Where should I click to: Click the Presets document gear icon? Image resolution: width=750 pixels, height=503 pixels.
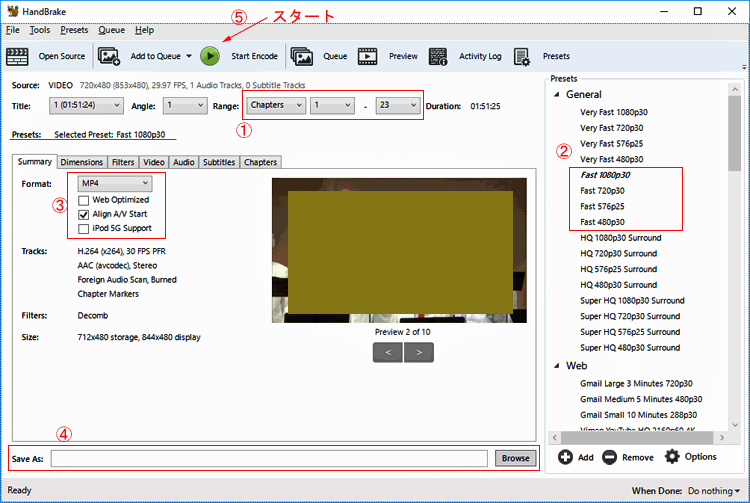pos(522,56)
